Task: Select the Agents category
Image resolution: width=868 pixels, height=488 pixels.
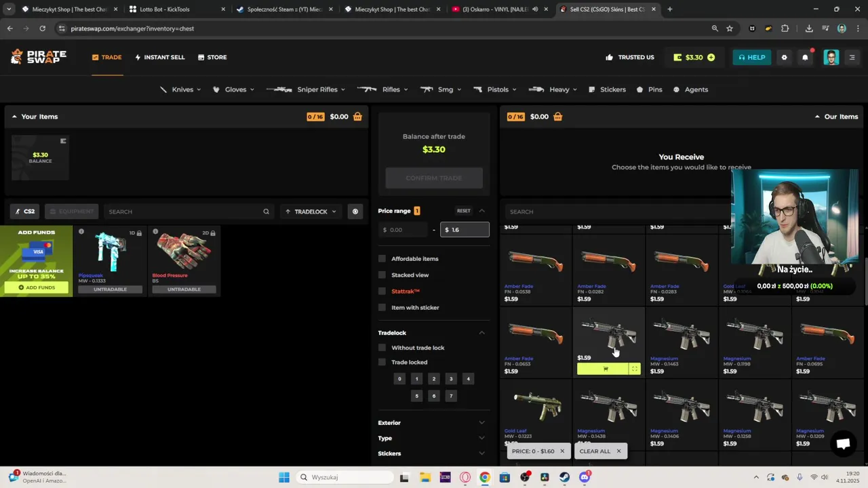Action: [x=690, y=89]
